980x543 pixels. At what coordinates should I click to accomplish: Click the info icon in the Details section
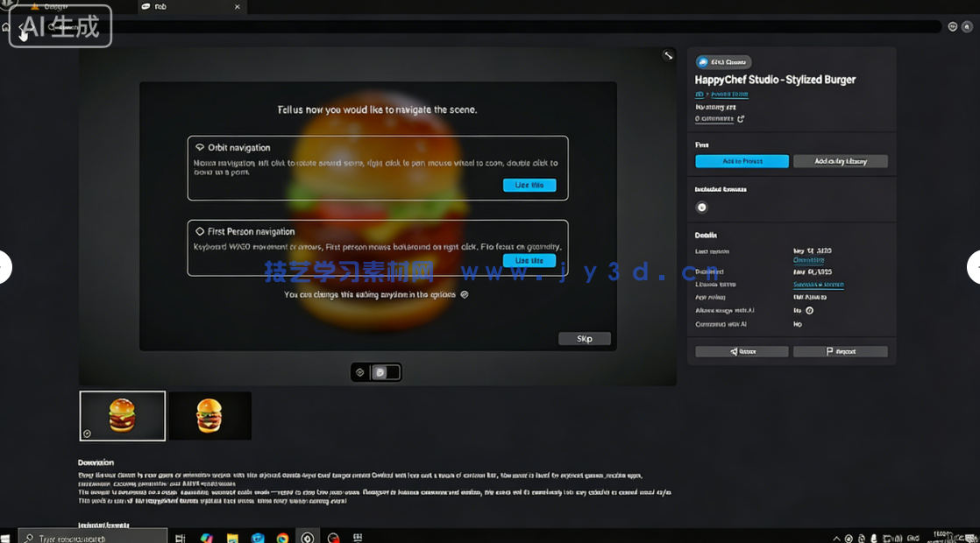click(x=809, y=310)
